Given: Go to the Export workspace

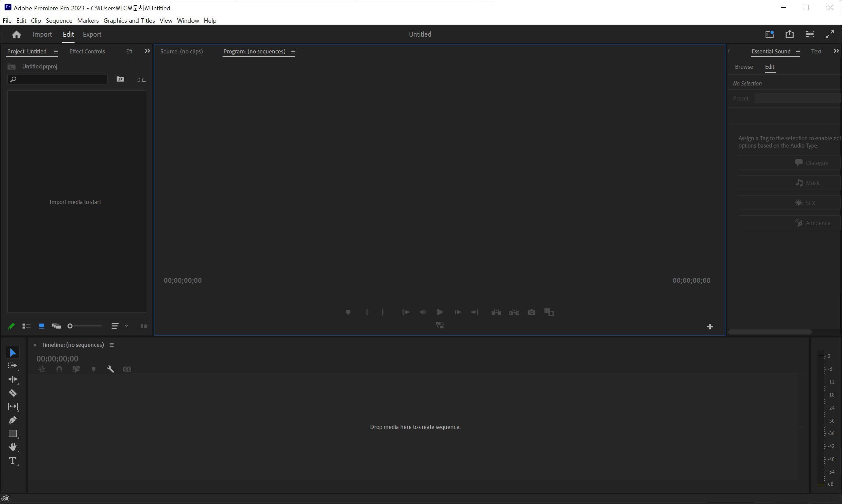Looking at the screenshot, I should pos(92,34).
